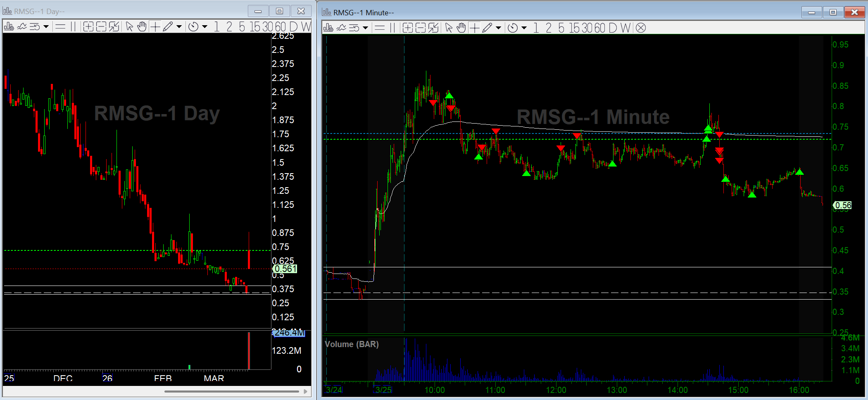
Task: Open indicators in the Day window
Action: coord(22,27)
